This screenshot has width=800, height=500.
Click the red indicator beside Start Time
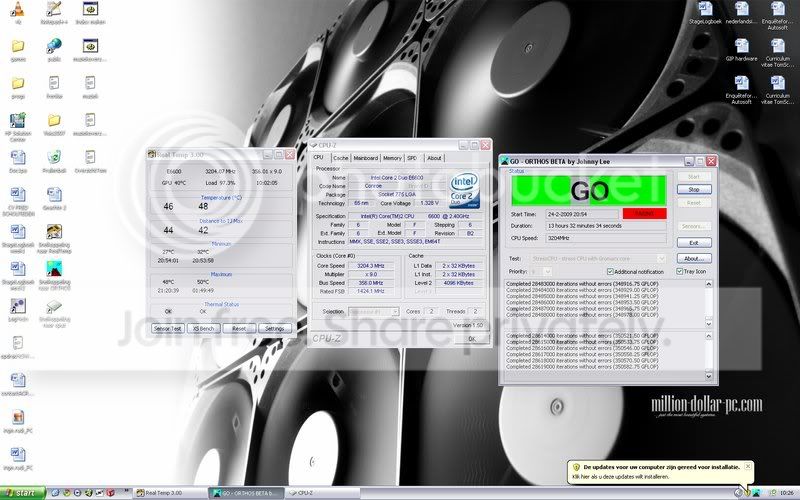(x=645, y=213)
